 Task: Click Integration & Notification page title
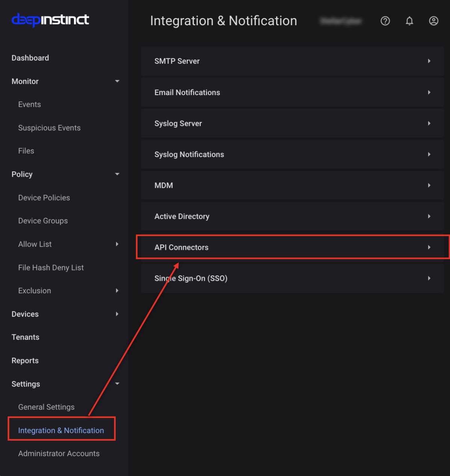pyautogui.click(x=223, y=21)
